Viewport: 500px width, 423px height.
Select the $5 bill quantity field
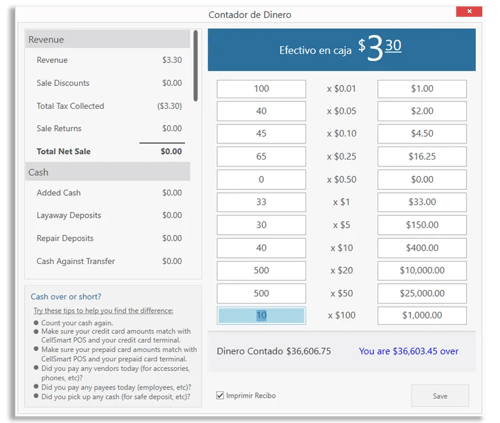[261, 225]
